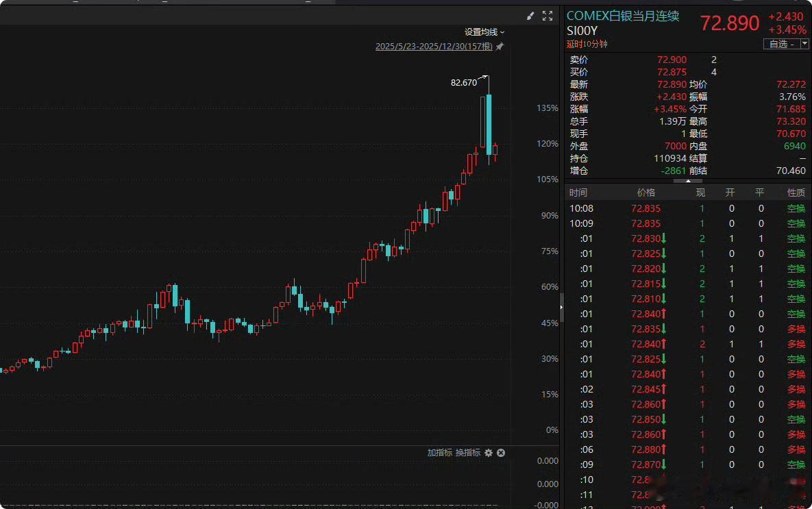Close the indicator sub-panel with X icon

point(501,453)
